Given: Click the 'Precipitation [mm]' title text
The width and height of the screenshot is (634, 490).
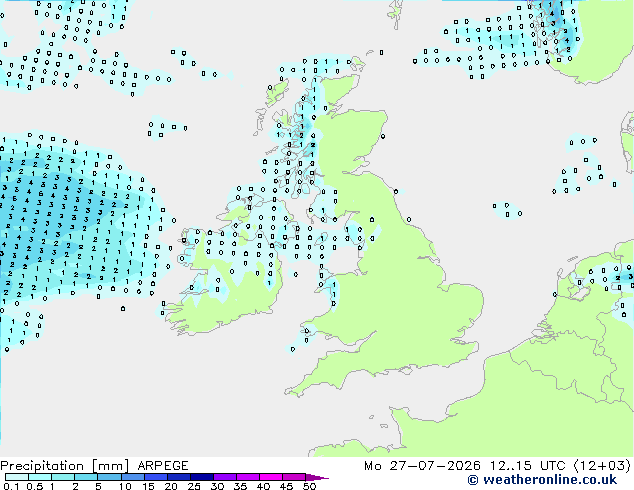Looking at the screenshot, I should click(x=64, y=466).
